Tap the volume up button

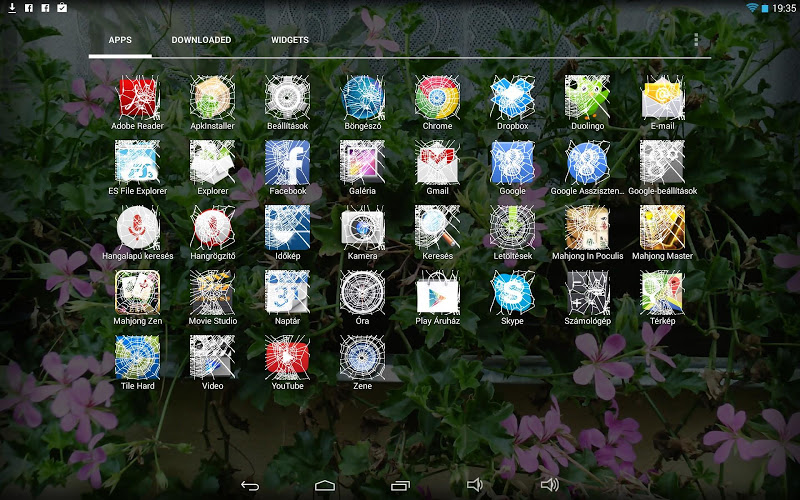[x=550, y=485]
